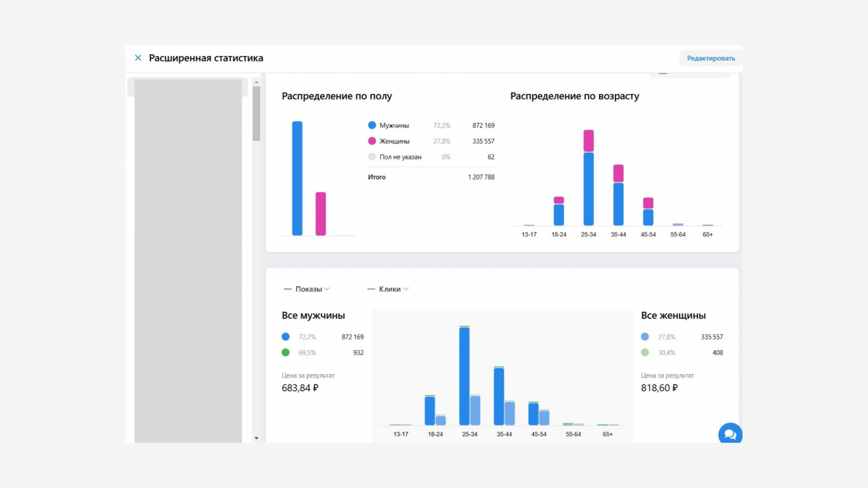The height and width of the screenshot is (488, 868).
Task: Click the 45-54 bar in bottom chart
Action: pyautogui.click(x=539, y=414)
